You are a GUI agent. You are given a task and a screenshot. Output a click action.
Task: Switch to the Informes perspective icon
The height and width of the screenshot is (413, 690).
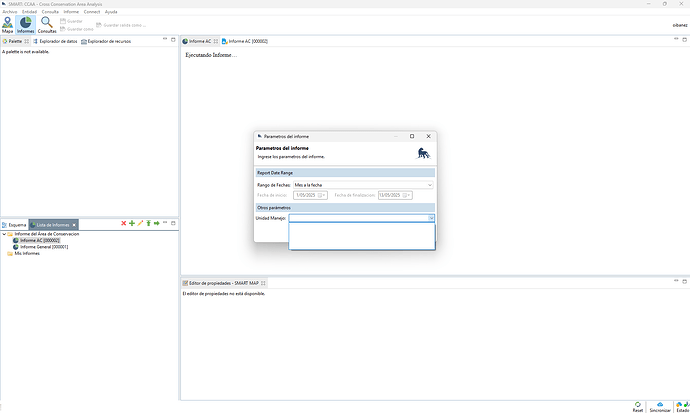[25, 24]
